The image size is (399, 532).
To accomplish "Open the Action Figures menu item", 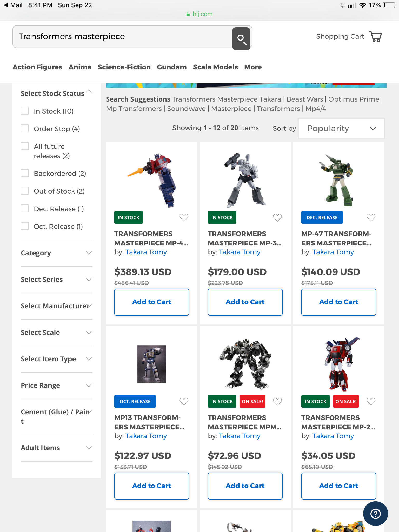I will coord(37,67).
